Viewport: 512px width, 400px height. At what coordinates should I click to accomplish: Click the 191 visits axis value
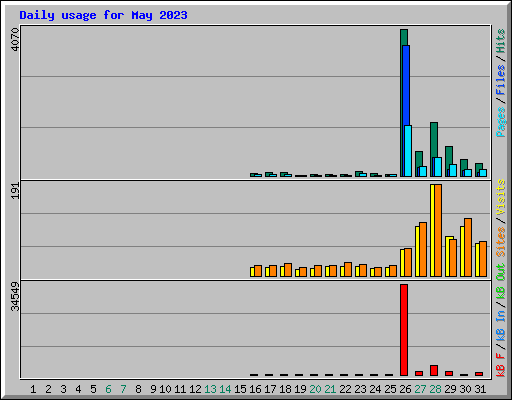point(15,191)
